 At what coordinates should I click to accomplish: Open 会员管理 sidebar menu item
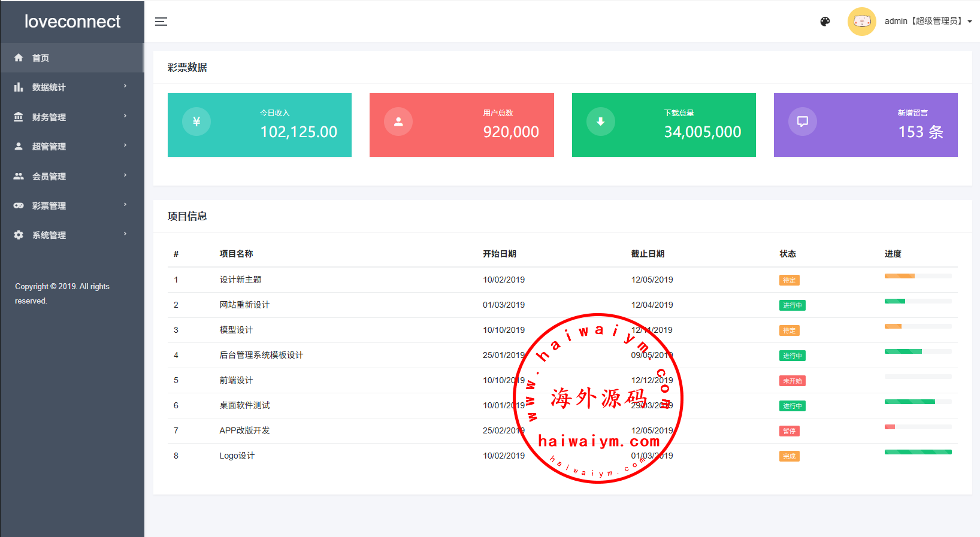pos(49,177)
